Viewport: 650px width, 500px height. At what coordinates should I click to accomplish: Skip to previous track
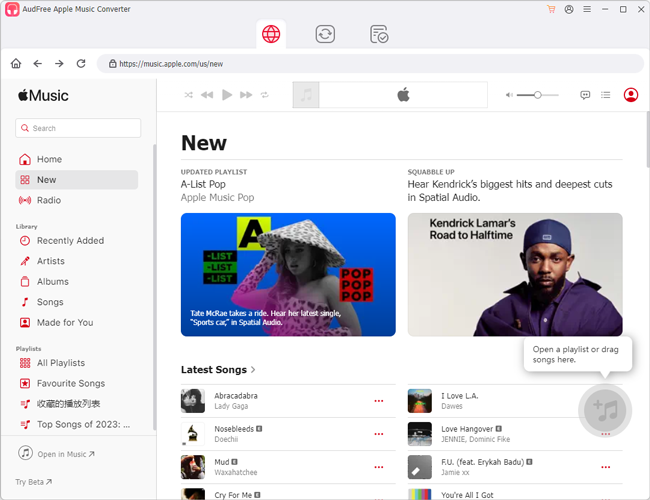pyautogui.click(x=207, y=95)
